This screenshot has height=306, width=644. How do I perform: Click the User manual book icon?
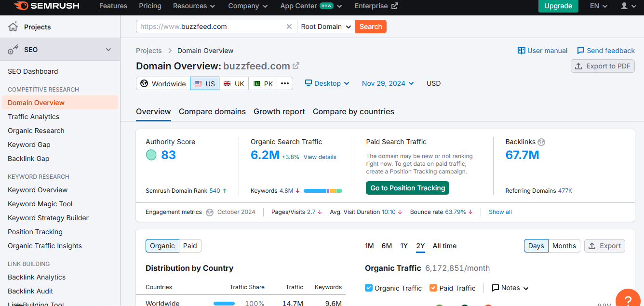(521, 51)
